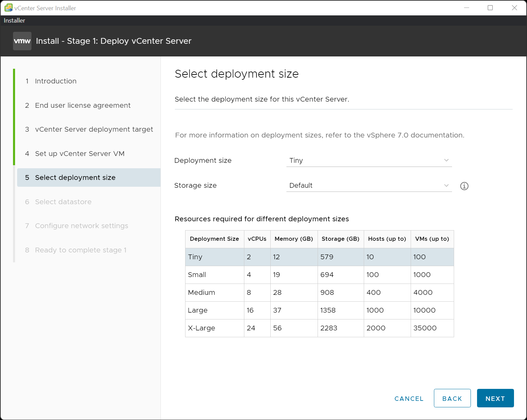Screen dimensions: 527x420
Task: Expand the Tiny deployment size selector chevron
Action: click(446, 160)
